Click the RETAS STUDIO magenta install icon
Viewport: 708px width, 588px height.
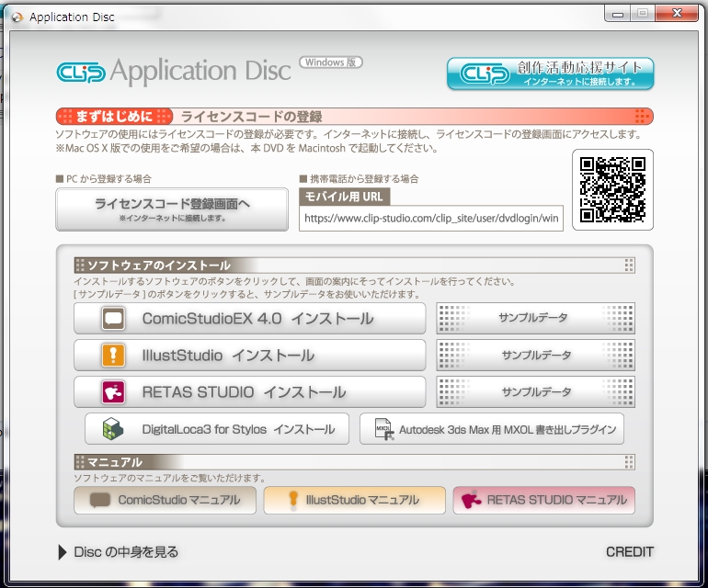[x=113, y=392]
